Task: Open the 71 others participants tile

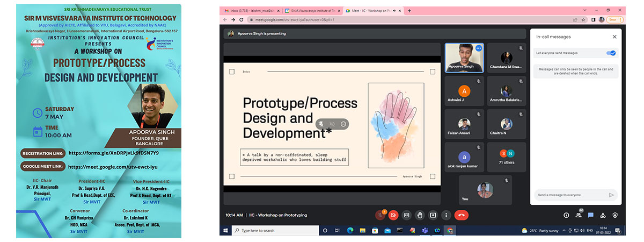Action: click(507, 157)
